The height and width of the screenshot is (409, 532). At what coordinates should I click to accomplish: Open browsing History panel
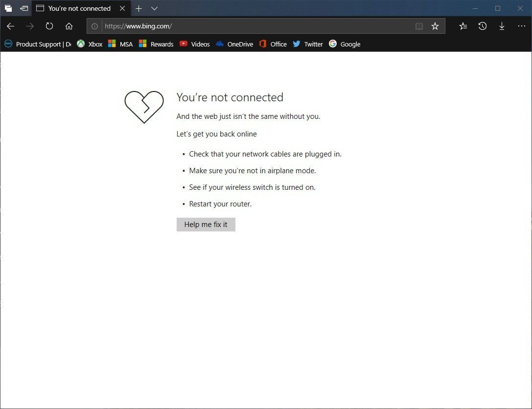tap(482, 26)
